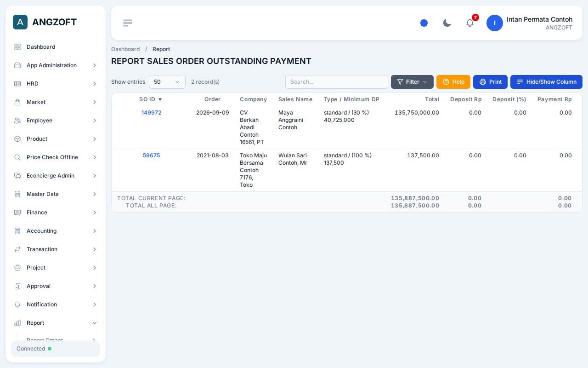Image resolution: width=588 pixels, height=368 pixels.
Task: Click the Connected status indicator
Action: pyautogui.click(x=56, y=349)
